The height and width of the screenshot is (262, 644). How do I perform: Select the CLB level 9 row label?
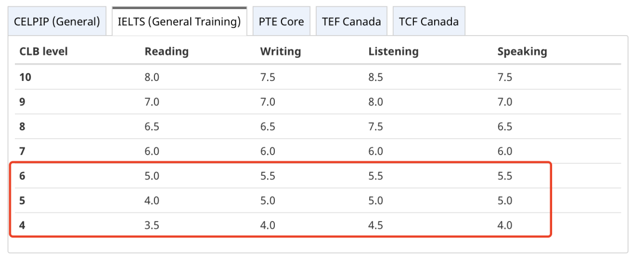(22, 102)
